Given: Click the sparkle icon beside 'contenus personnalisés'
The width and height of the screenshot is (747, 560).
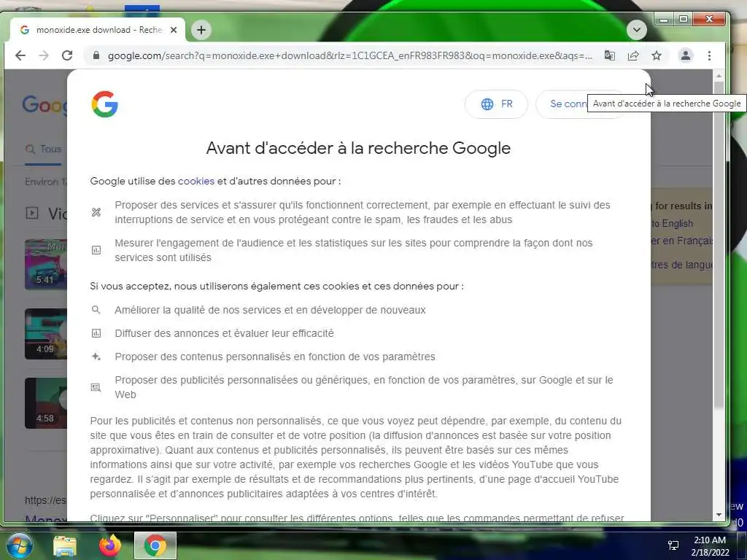Looking at the screenshot, I should (x=96, y=357).
